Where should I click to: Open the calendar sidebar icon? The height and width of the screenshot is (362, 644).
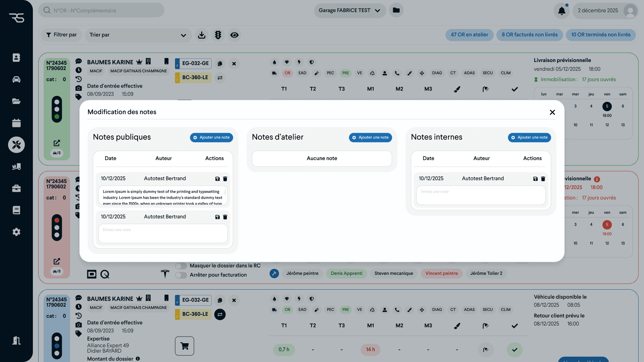(x=16, y=123)
